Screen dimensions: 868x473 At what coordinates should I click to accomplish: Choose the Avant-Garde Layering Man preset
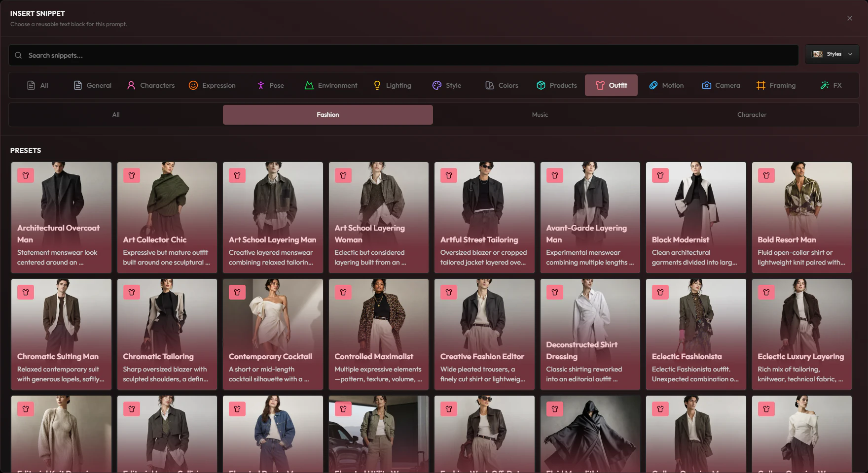(x=590, y=217)
